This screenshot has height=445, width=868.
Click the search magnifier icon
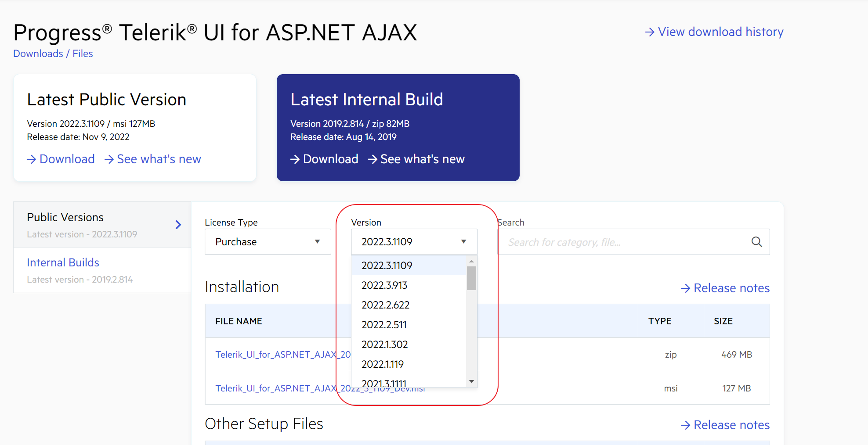click(x=756, y=242)
